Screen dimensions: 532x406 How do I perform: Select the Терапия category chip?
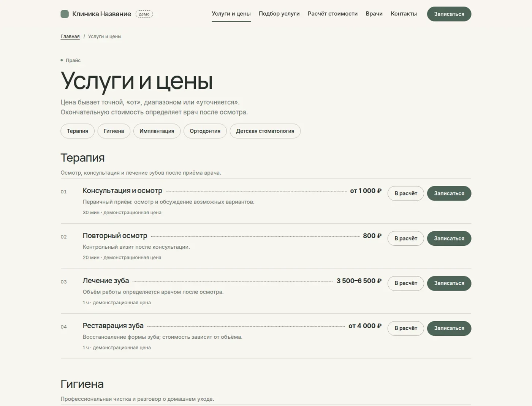pyautogui.click(x=78, y=131)
